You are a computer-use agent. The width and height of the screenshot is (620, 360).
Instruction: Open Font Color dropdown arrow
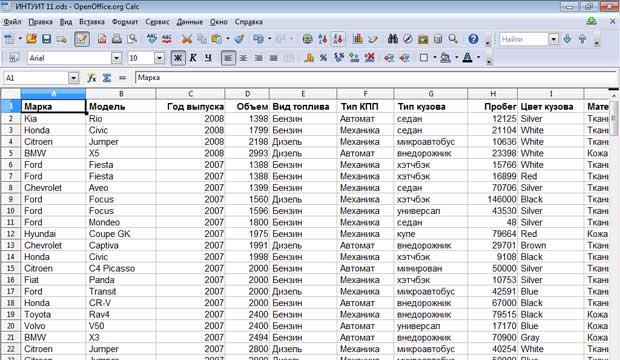pyautogui.click(x=478, y=58)
